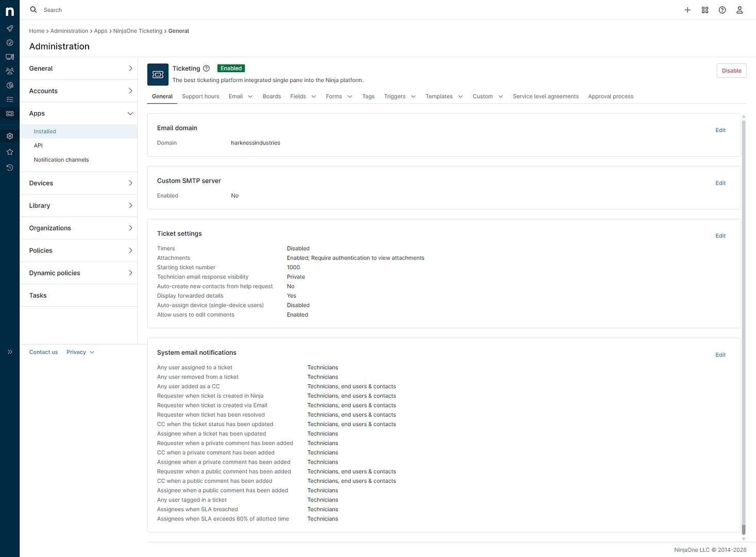Expand the Organizations section
The height and width of the screenshot is (557, 756).
click(x=79, y=228)
